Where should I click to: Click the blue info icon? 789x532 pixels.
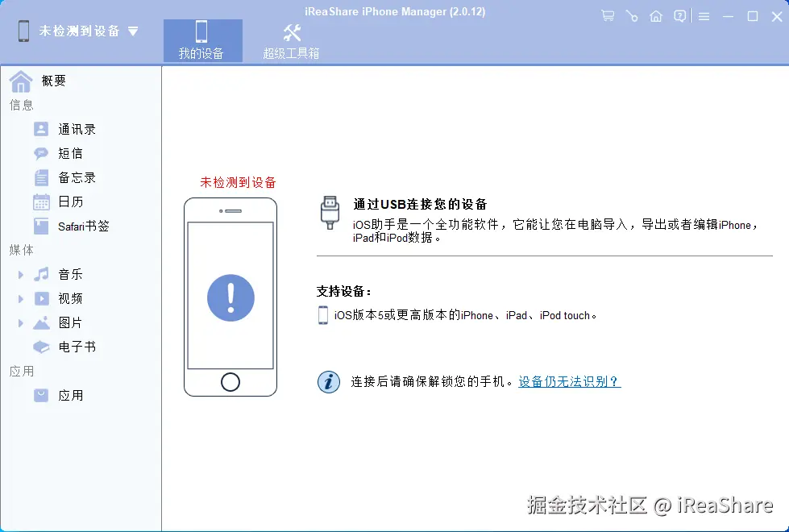(329, 381)
